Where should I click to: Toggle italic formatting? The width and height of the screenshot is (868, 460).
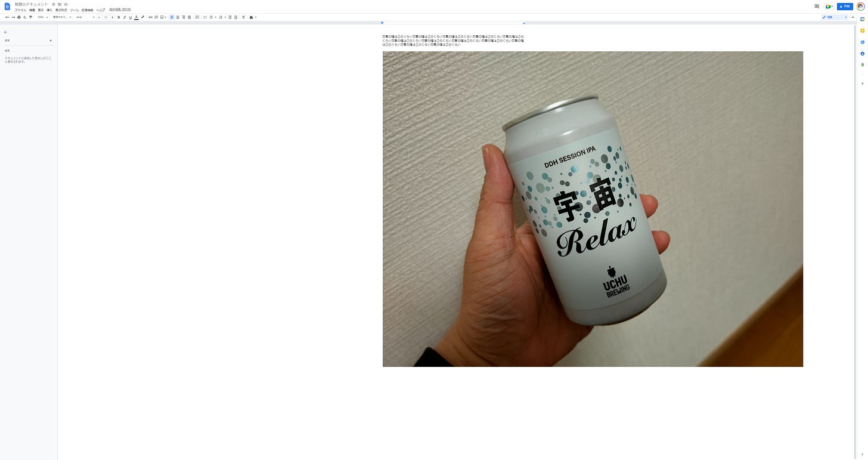tap(125, 17)
